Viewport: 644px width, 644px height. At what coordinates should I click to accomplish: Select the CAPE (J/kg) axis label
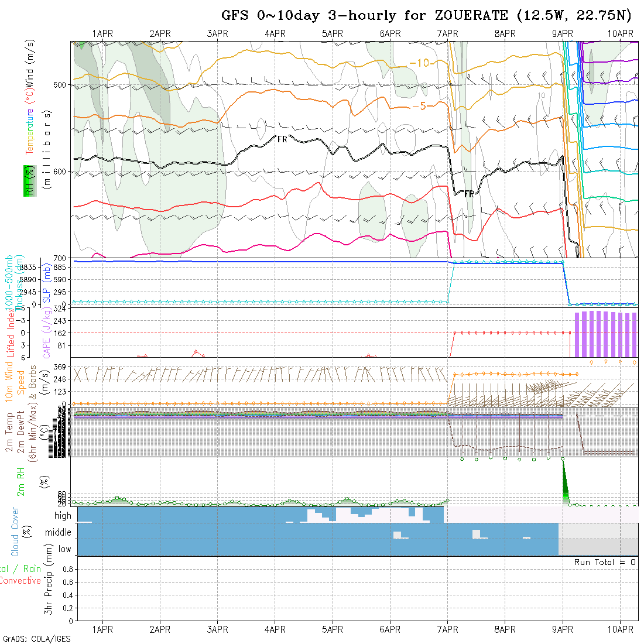coord(46,333)
